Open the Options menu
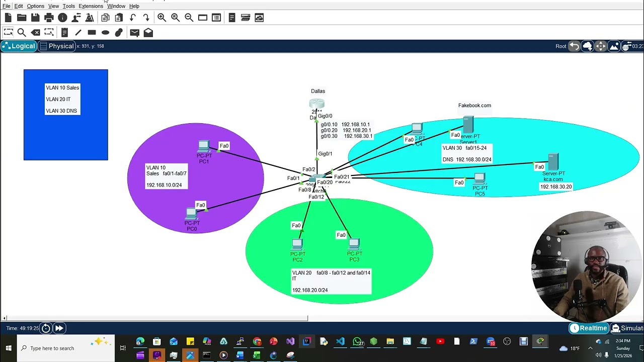Screen dimensions: 644x362 coord(35,6)
